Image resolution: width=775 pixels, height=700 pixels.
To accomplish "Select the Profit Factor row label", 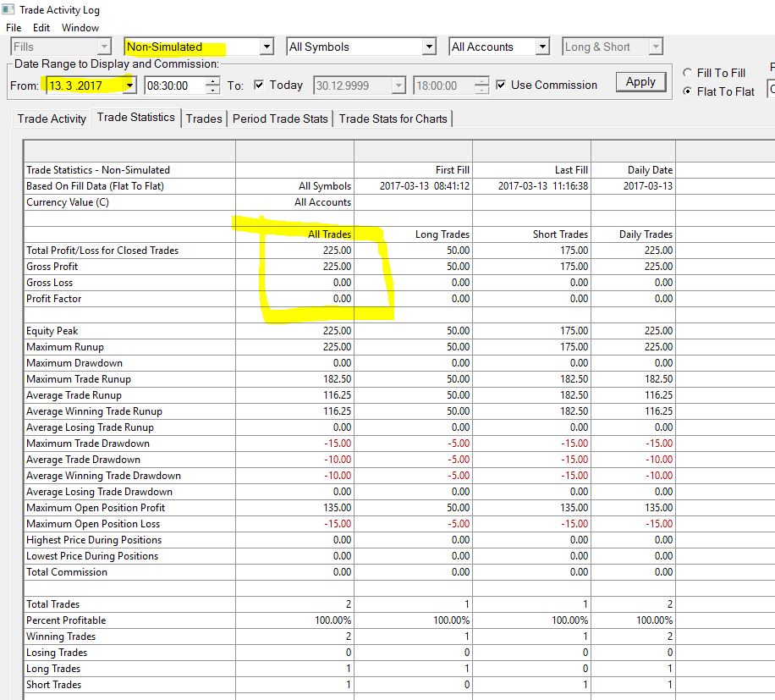I will coord(54,299).
